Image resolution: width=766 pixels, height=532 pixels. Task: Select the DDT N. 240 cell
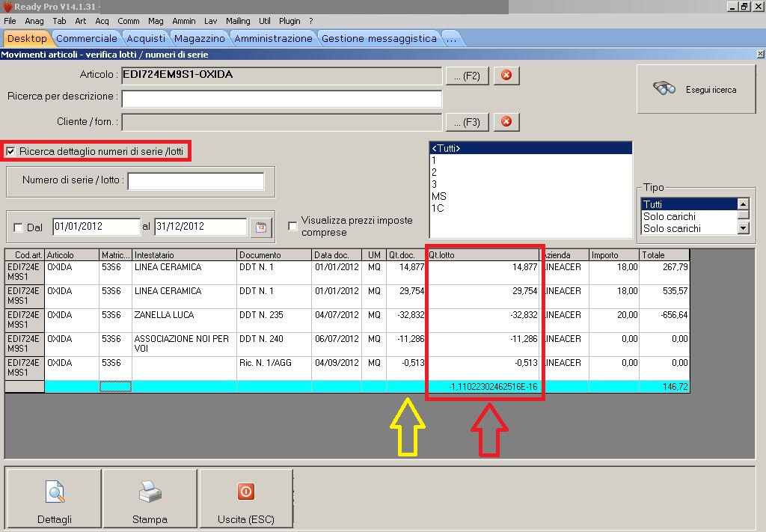pyautogui.click(x=274, y=344)
